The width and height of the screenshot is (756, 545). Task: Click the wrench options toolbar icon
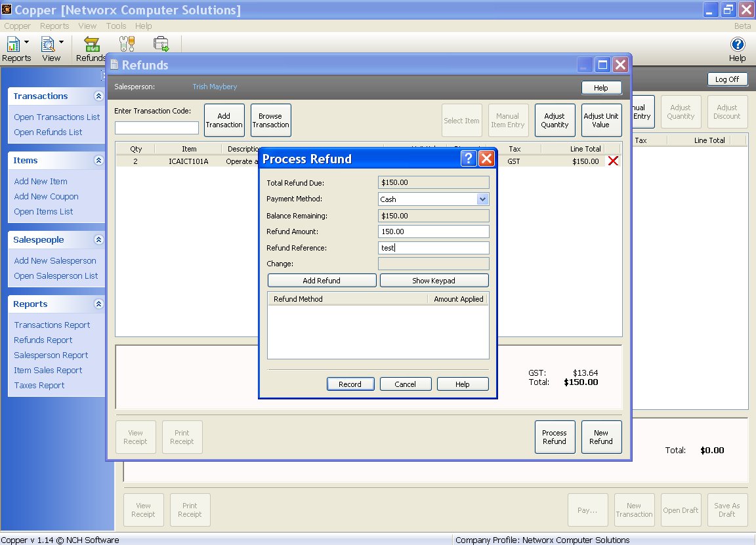tap(126, 44)
